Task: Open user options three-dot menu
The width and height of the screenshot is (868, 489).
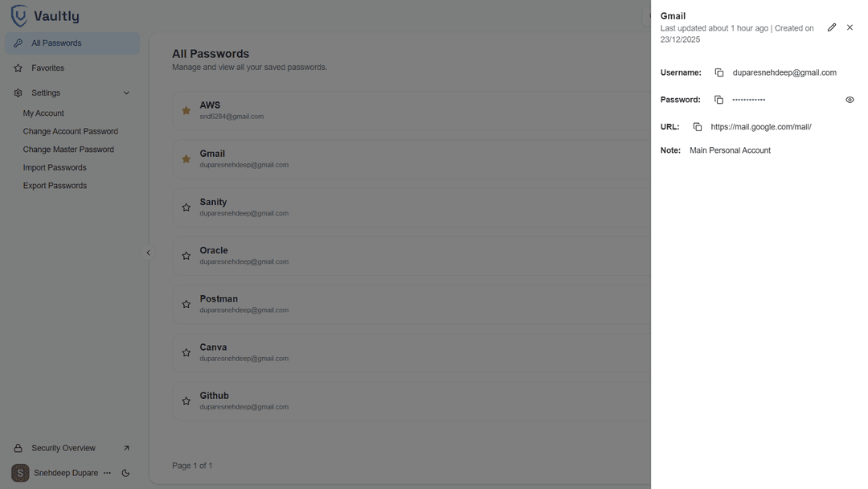Action: 107,473
